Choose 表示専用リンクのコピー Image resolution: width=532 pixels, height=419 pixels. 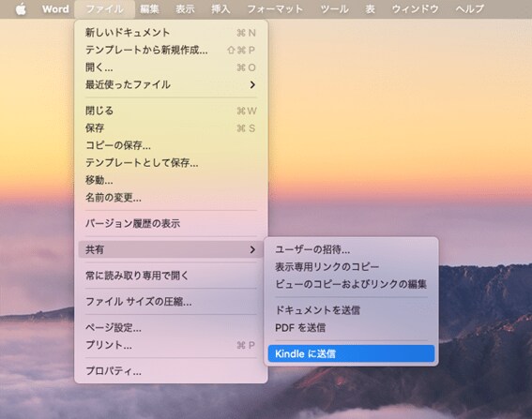click(x=351, y=267)
